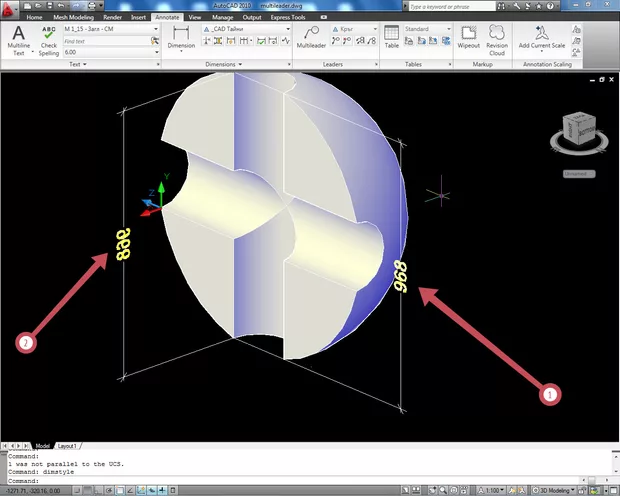Switch to the Layout1 tab
Screen dimensions: 620x496
(x=67, y=445)
